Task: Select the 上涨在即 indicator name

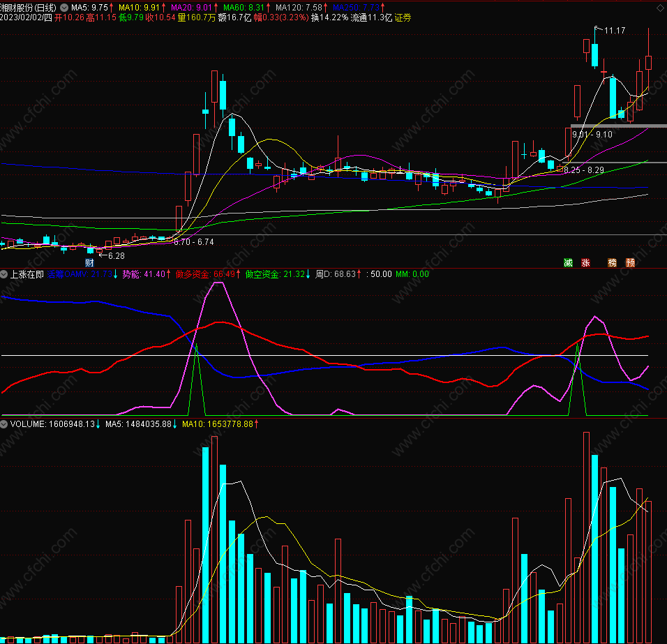Action: (27, 274)
